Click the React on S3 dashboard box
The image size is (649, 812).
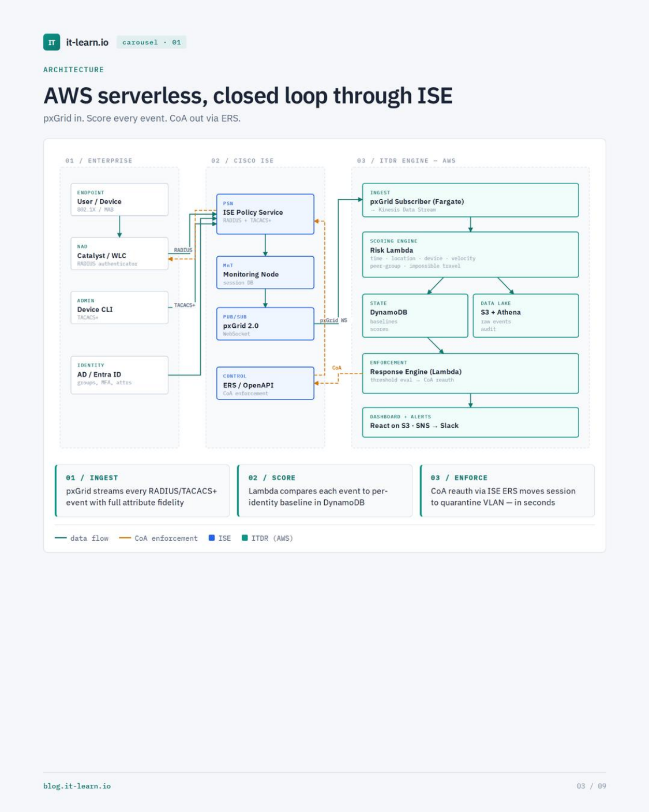(471, 422)
